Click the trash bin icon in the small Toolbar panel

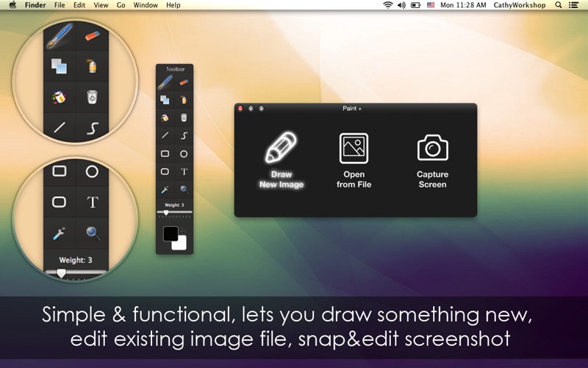tap(184, 118)
